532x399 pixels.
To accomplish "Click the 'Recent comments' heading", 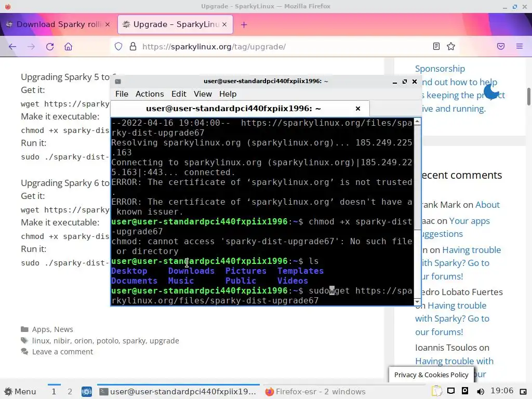I will [x=461, y=175].
